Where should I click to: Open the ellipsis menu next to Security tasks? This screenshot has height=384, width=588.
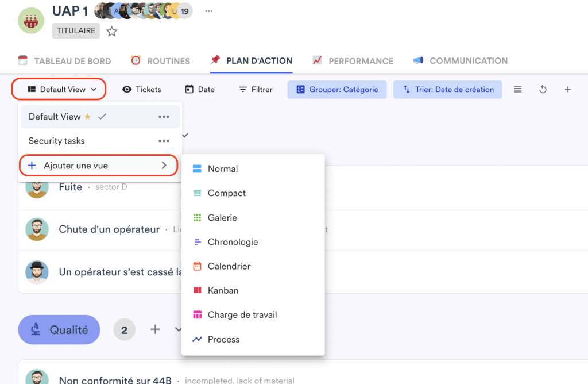pos(164,141)
